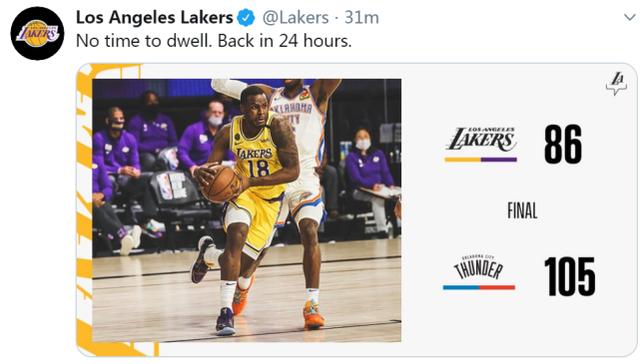Click the yellow stripe graphic on image edge

[x=84, y=204]
